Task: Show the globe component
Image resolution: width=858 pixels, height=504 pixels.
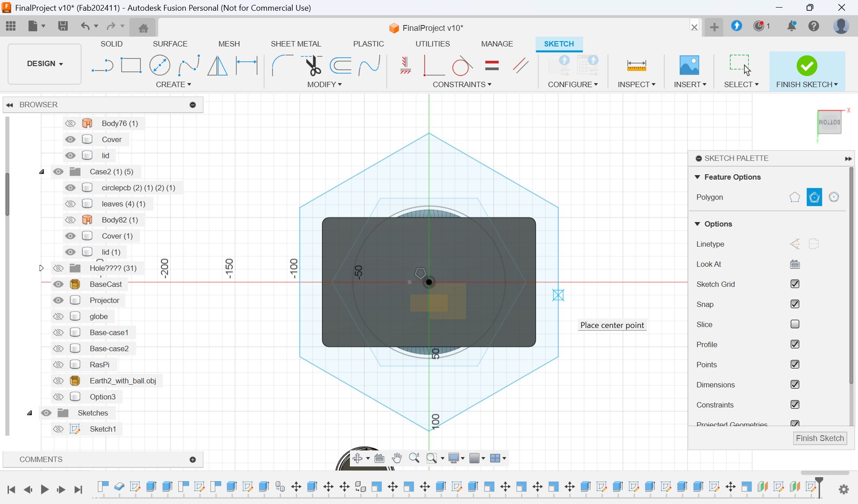Action: [58, 316]
